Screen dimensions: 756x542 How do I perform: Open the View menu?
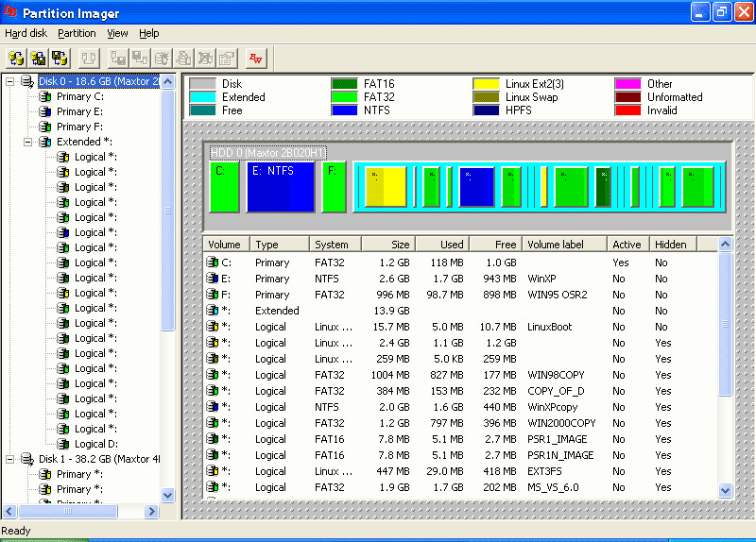(117, 33)
